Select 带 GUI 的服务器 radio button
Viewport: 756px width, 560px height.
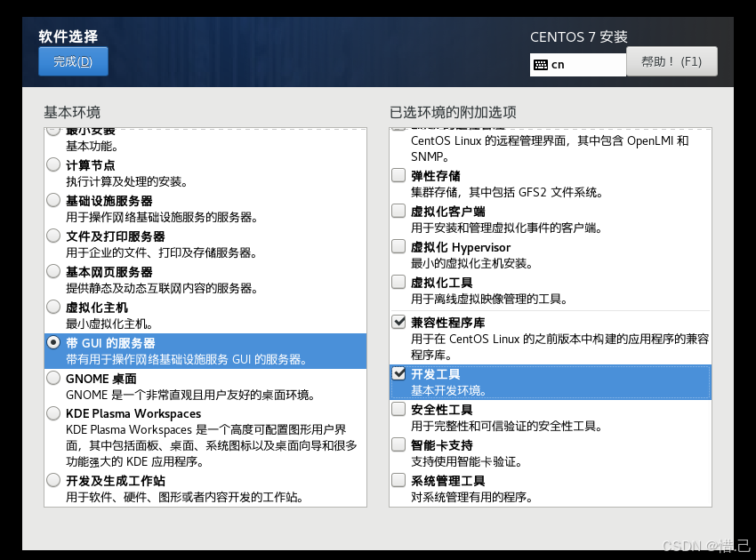coord(53,342)
